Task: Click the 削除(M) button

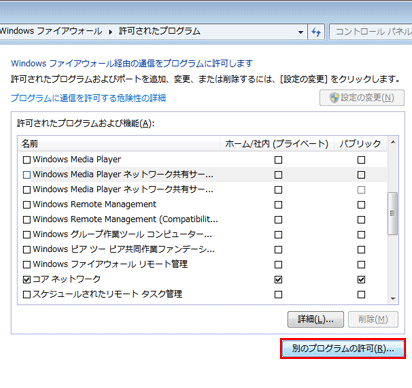Action: [x=373, y=319]
